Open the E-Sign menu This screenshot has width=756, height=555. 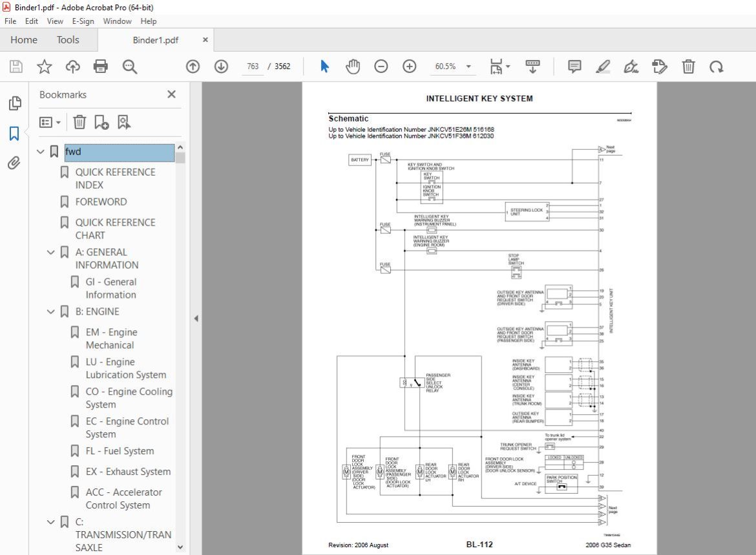click(83, 21)
